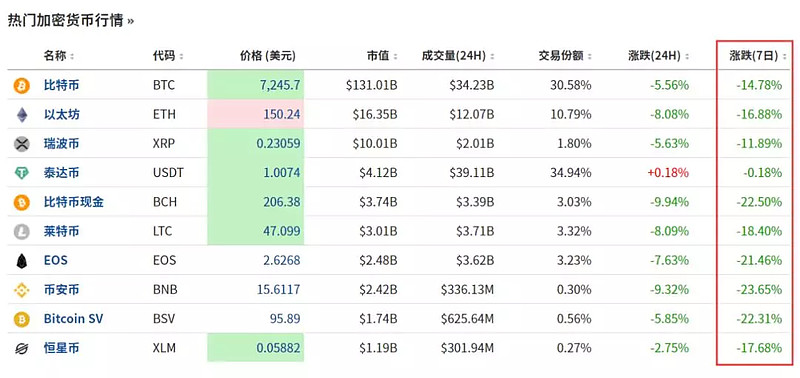Click the USDT price 1.0074
The width and height of the screenshot is (800, 378).
(x=282, y=173)
